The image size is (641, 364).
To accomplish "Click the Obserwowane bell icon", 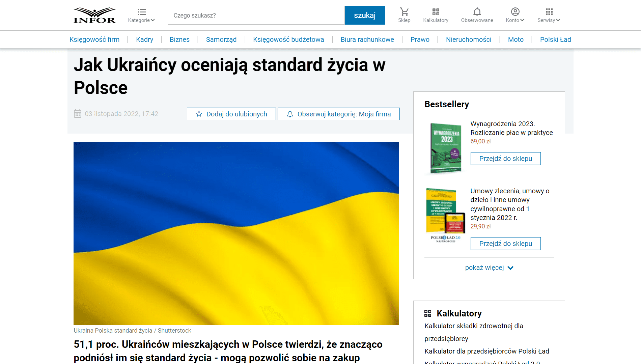I will (x=477, y=15).
